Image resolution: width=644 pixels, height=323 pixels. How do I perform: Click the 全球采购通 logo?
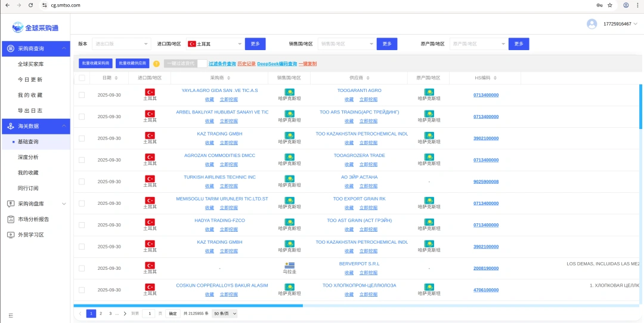[x=35, y=28]
